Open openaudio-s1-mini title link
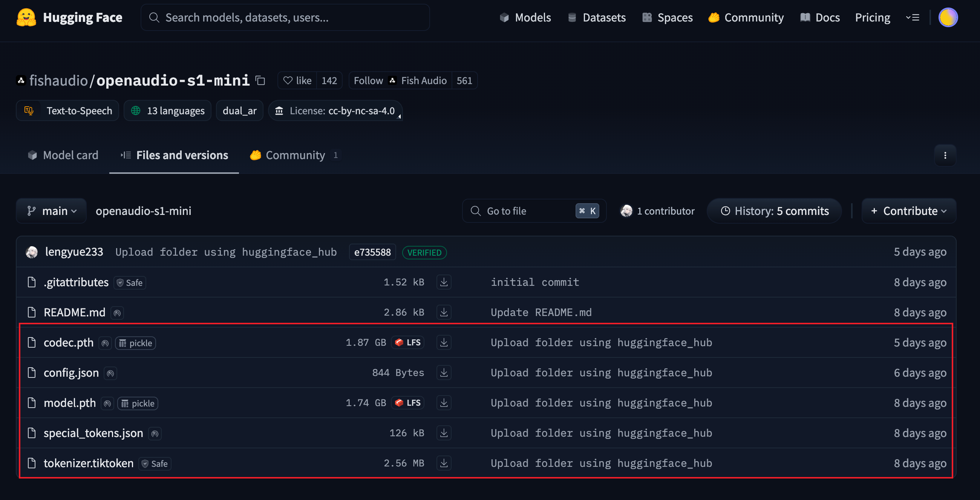Image resolution: width=980 pixels, height=500 pixels. [x=173, y=80]
